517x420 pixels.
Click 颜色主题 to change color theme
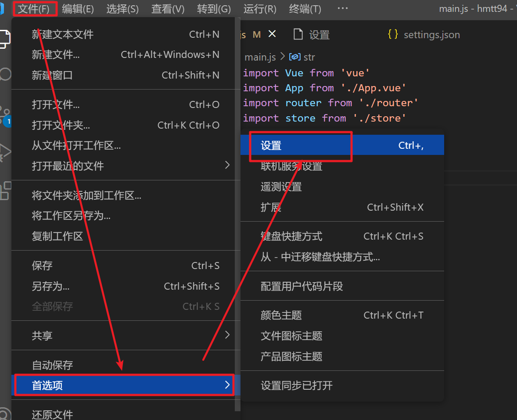coord(281,315)
